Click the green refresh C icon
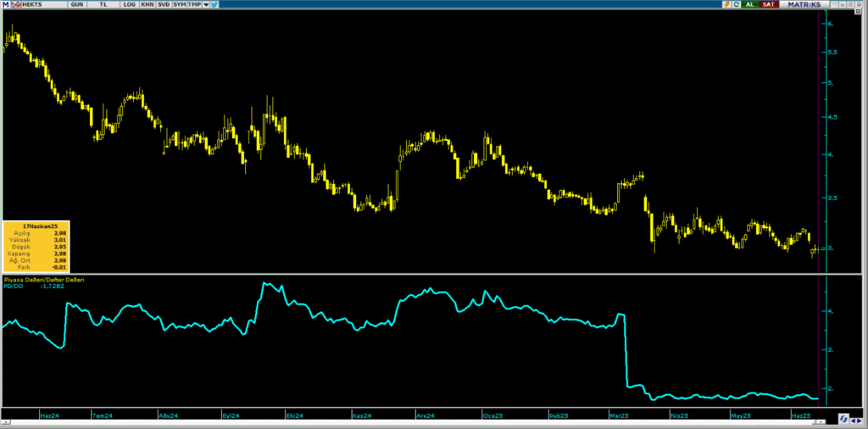 (737, 4)
